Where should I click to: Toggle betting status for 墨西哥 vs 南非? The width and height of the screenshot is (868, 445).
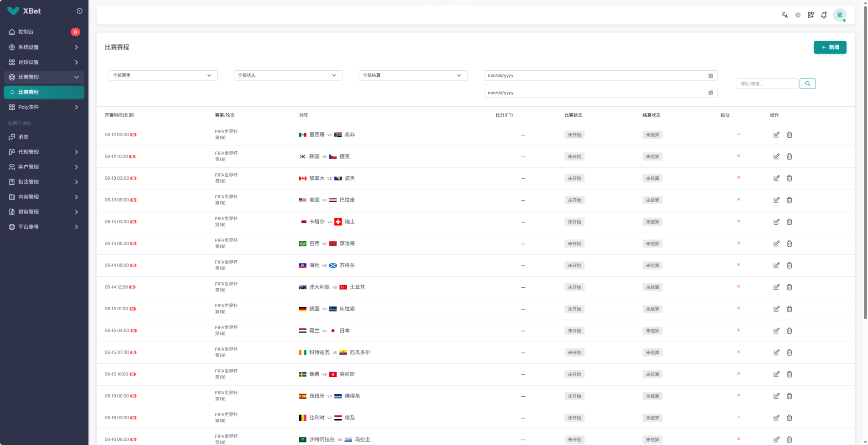[738, 134]
